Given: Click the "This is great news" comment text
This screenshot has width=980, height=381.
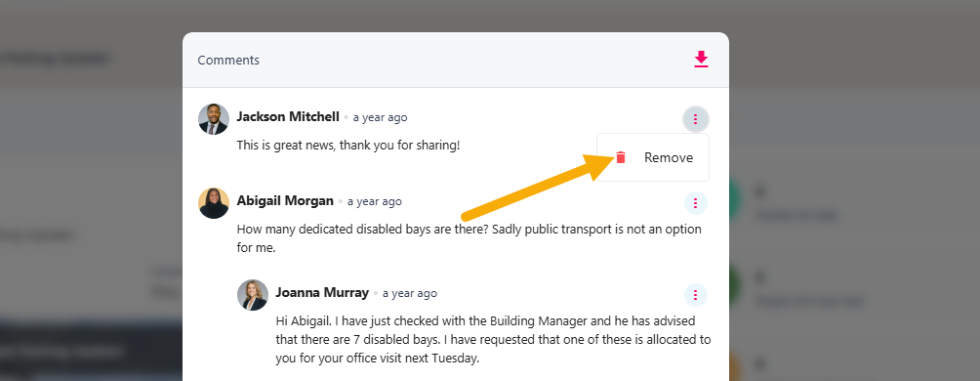Looking at the screenshot, I should [x=348, y=146].
